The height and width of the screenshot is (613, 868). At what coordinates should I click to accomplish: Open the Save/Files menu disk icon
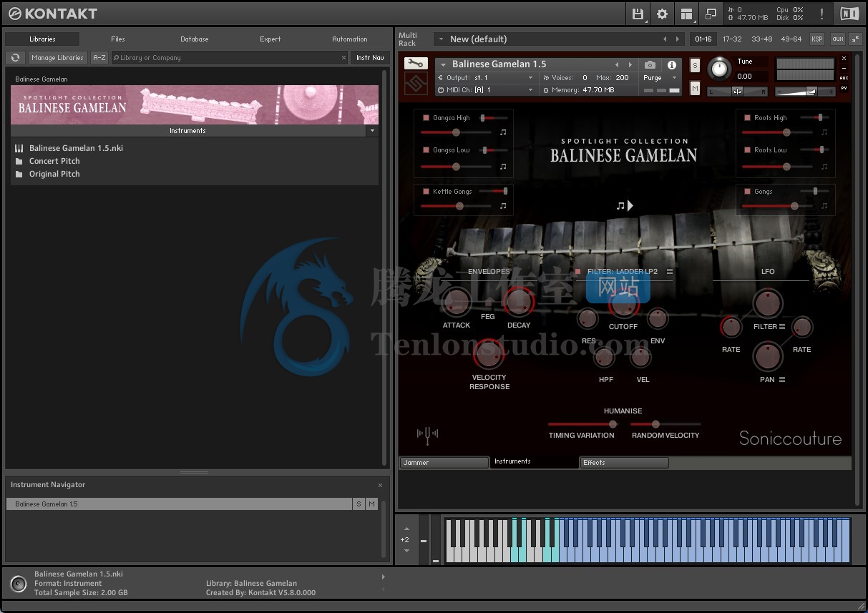(637, 14)
